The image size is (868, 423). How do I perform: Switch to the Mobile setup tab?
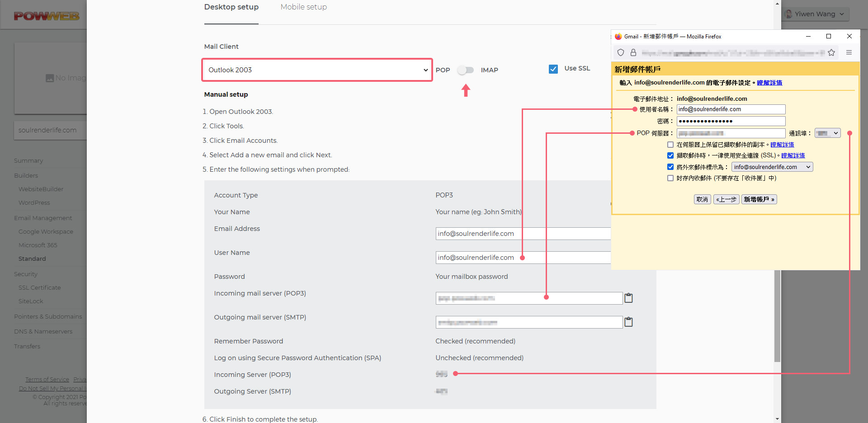(x=304, y=7)
